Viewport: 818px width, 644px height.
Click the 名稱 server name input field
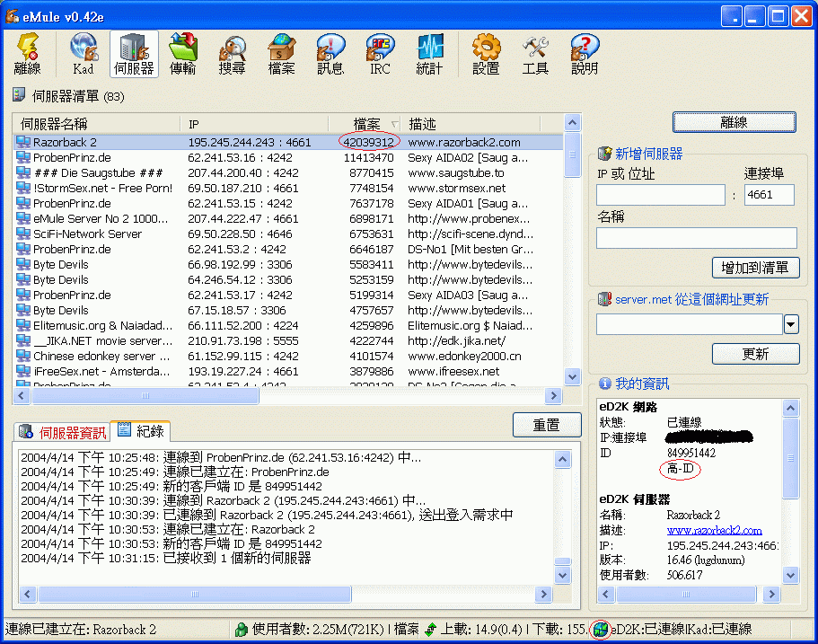[697, 238]
